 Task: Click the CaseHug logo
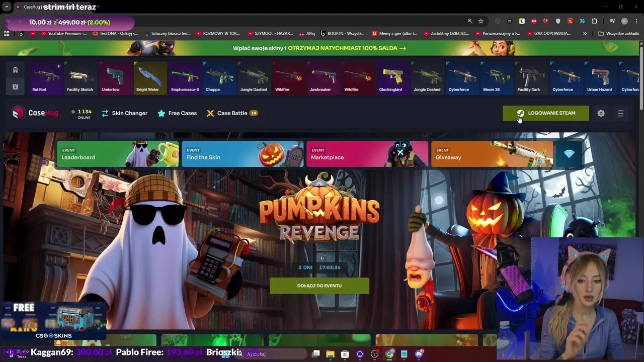click(x=35, y=113)
